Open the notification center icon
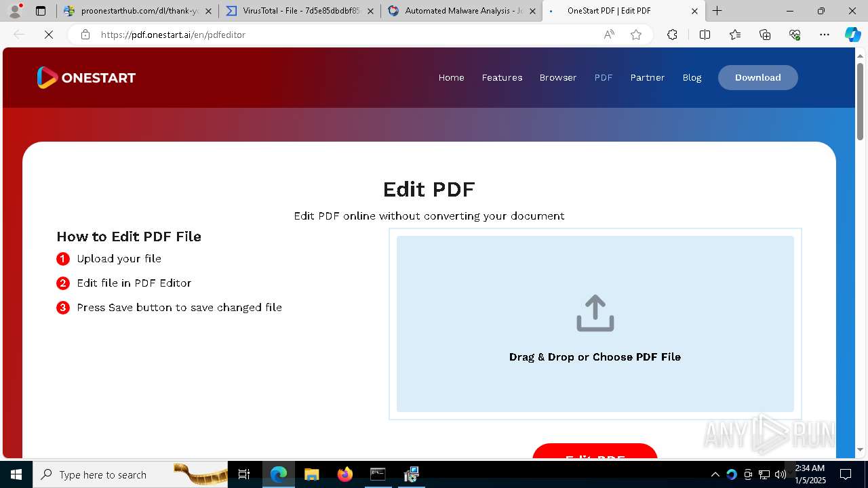 coord(846,474)
